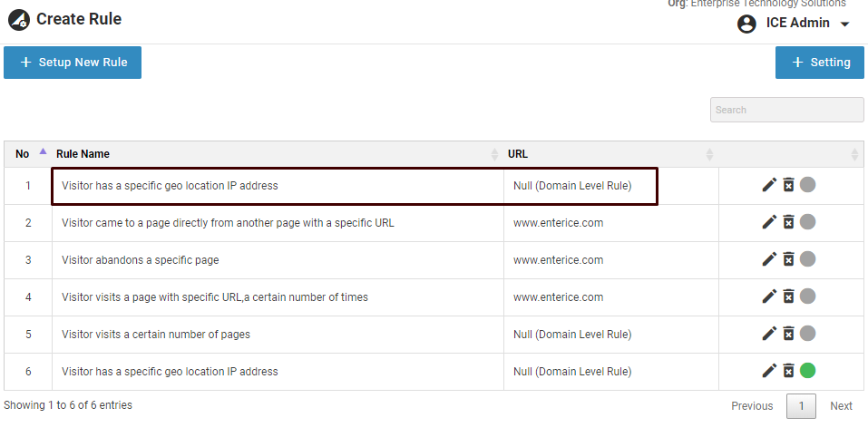Viewport: 868px width, 447px height.
Task: Click into the Search input field
Action: (x=786, y=110)
